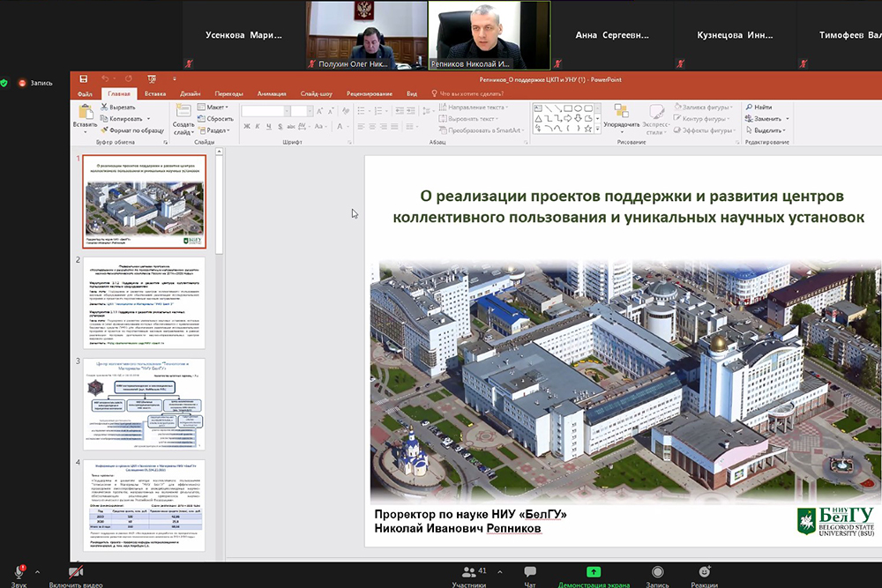Click the Реакции (Reactions) smiley icon

tap(704, 572)
